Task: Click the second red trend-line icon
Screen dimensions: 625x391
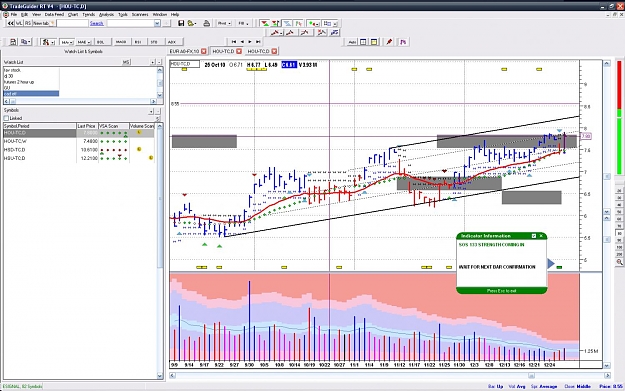Action: (290, 33)
